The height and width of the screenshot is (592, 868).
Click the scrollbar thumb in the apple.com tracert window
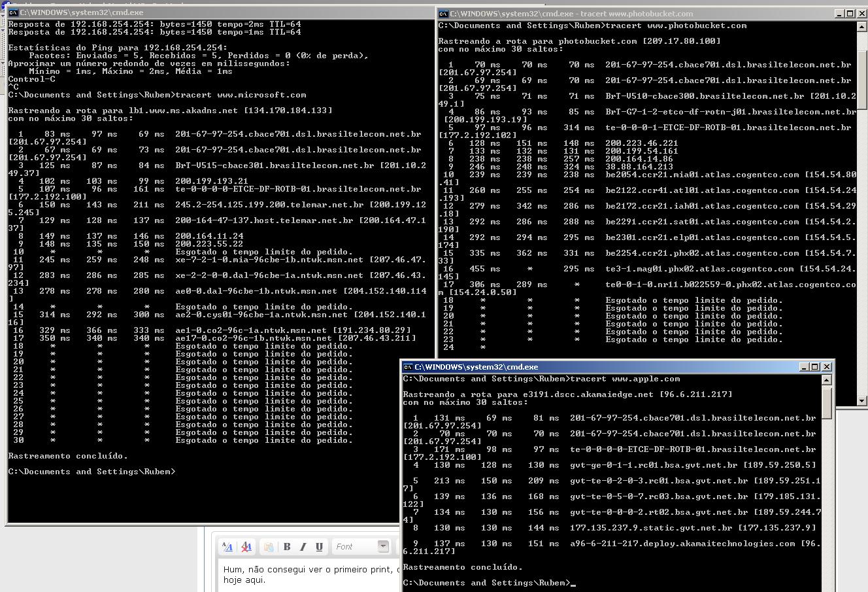point(827,402)
